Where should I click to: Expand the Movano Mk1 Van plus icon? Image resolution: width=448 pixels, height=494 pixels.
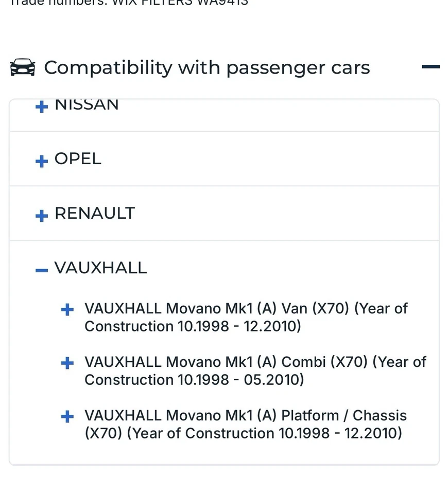point(67,310)
